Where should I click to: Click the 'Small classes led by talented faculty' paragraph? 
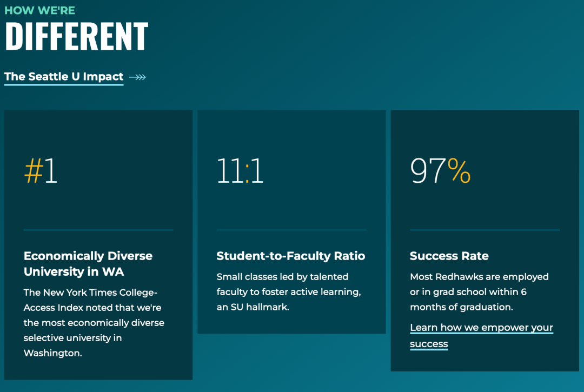(289, 292)
